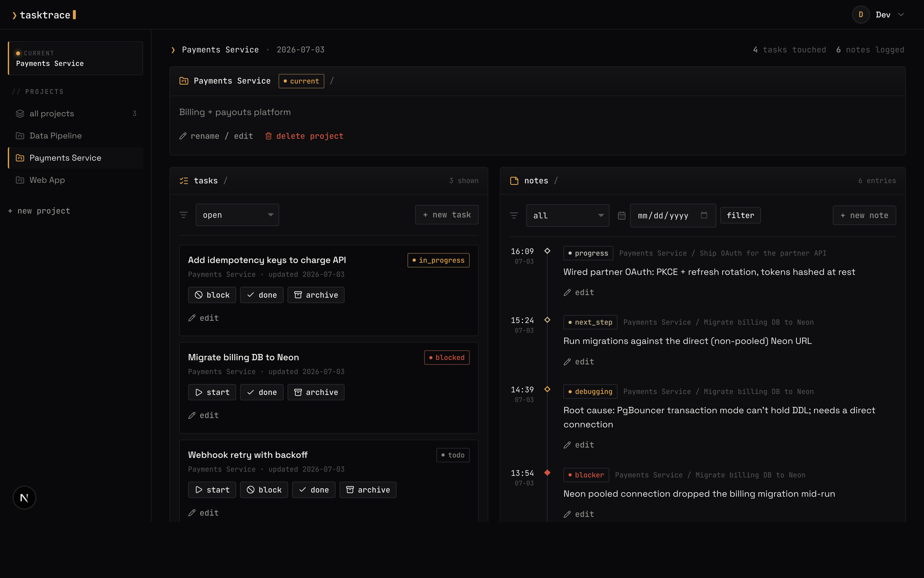Image resolution: width=924 pixels, height=578 pixels.
Task: Edit the Migrate billing DB task
Action: click(204, 415)
